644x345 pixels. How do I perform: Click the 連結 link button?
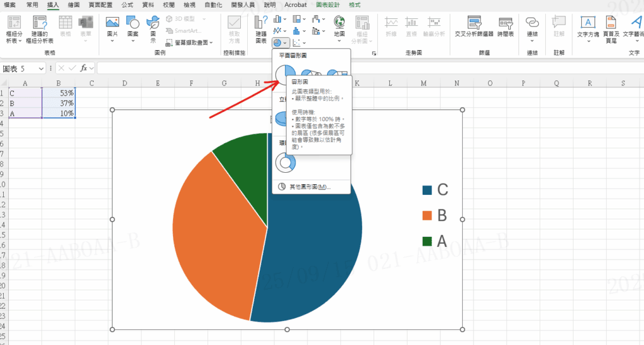[532, 29]
